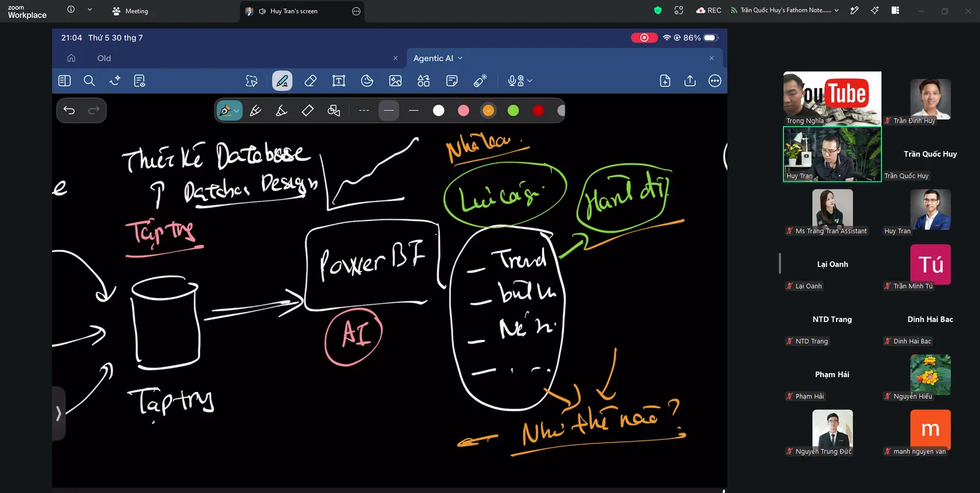Expand the dropdown beside meeting info

tap(89, 10)
